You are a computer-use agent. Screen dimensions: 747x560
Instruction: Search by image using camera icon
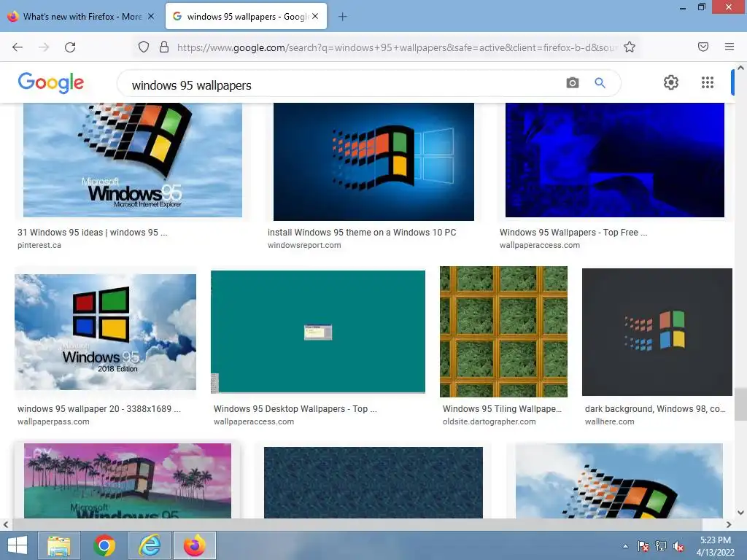(572, 83)
